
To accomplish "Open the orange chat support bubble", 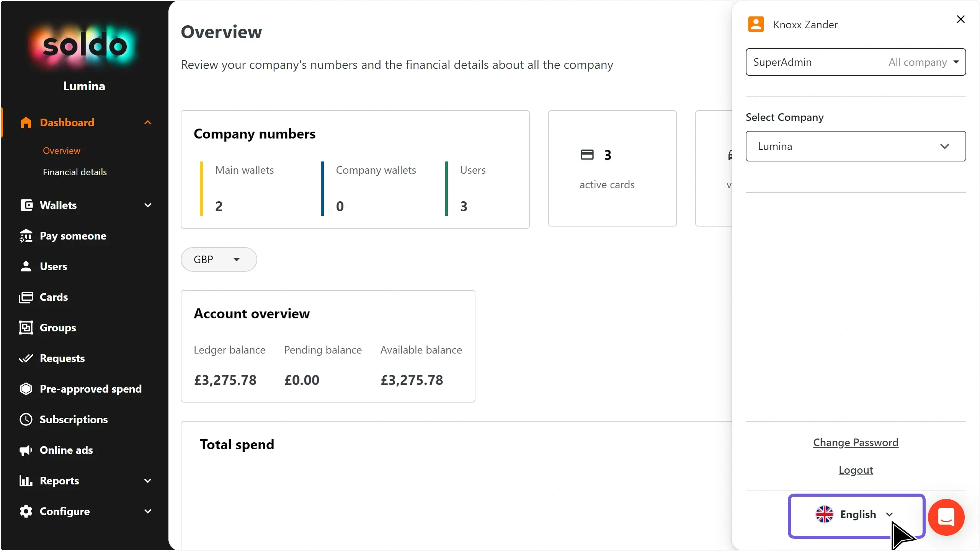I will (x=946, y=517).
